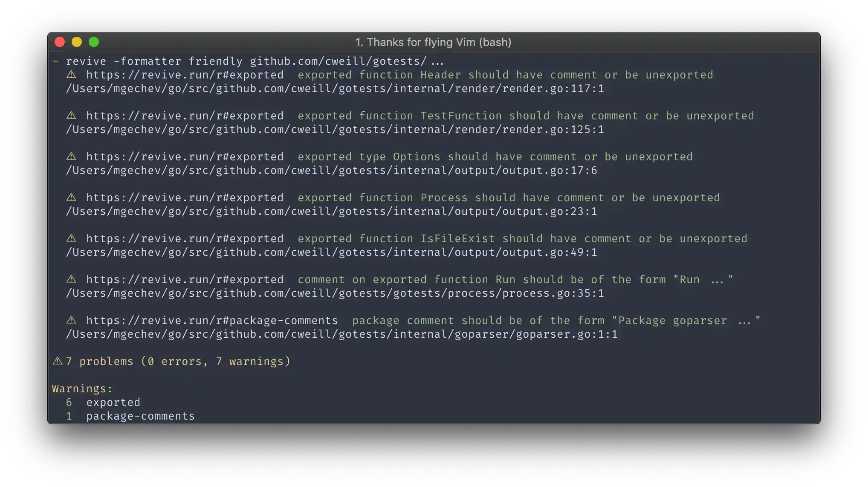Click the 'package-comments' entry under Warnings
Image resolution: width=868 pixels, height=487 pixels.
point(140,416)
